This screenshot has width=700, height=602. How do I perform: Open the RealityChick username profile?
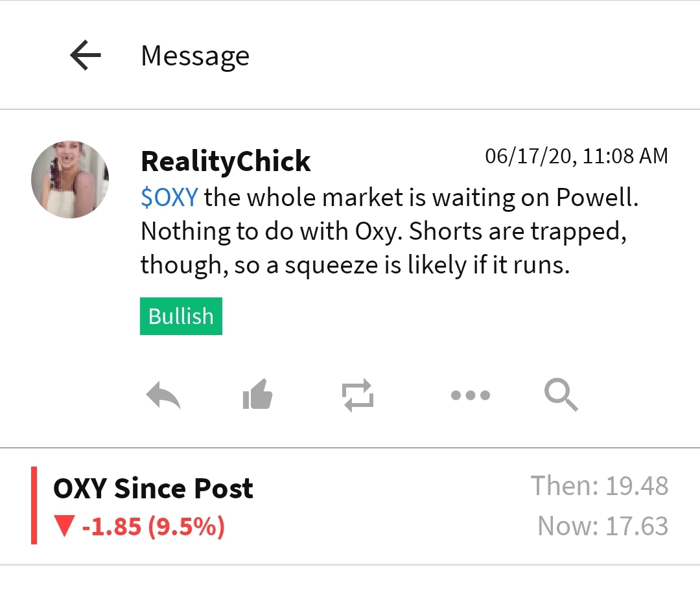[226, 161]
